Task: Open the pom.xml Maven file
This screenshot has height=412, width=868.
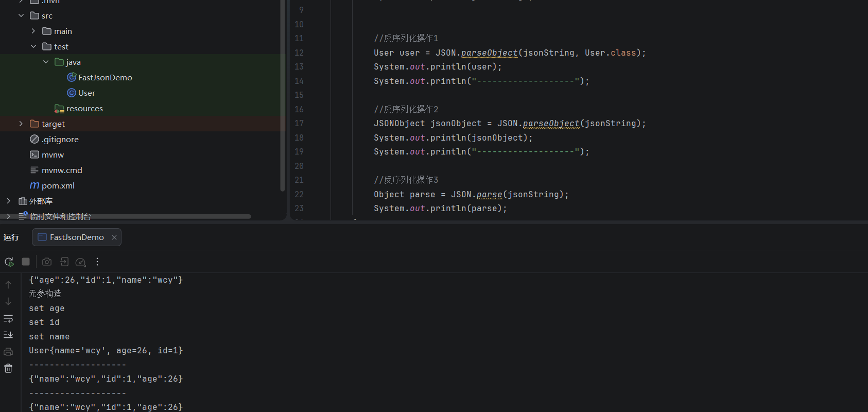Action: pyautogui.click(x=58, y=185)
